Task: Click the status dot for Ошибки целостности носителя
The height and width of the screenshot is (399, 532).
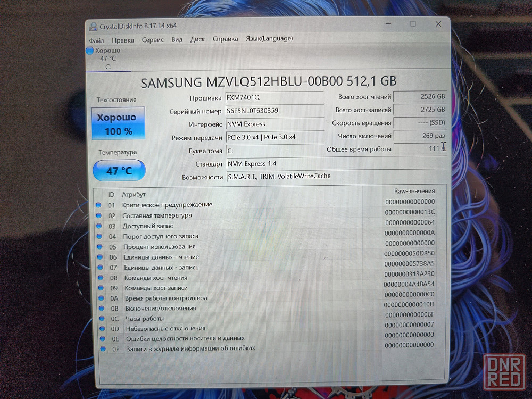Action: pos(103,338)
